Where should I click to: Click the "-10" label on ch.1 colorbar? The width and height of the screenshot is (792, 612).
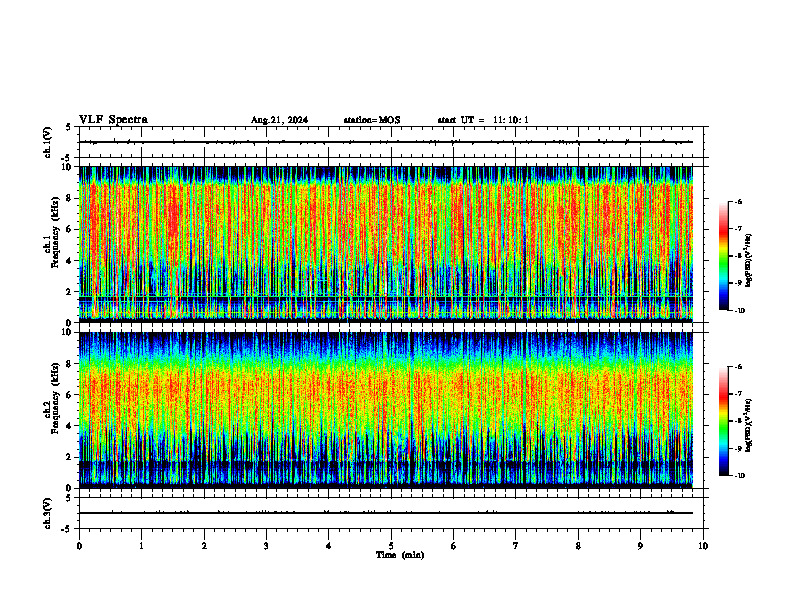pyautogui.click(x=739, y=311)
